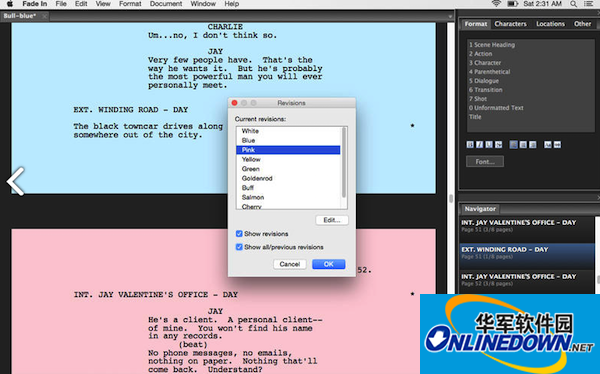600x374 pixels.
Task: Toggle the Show revisions checkbox
Action: [x=239, y=234]
